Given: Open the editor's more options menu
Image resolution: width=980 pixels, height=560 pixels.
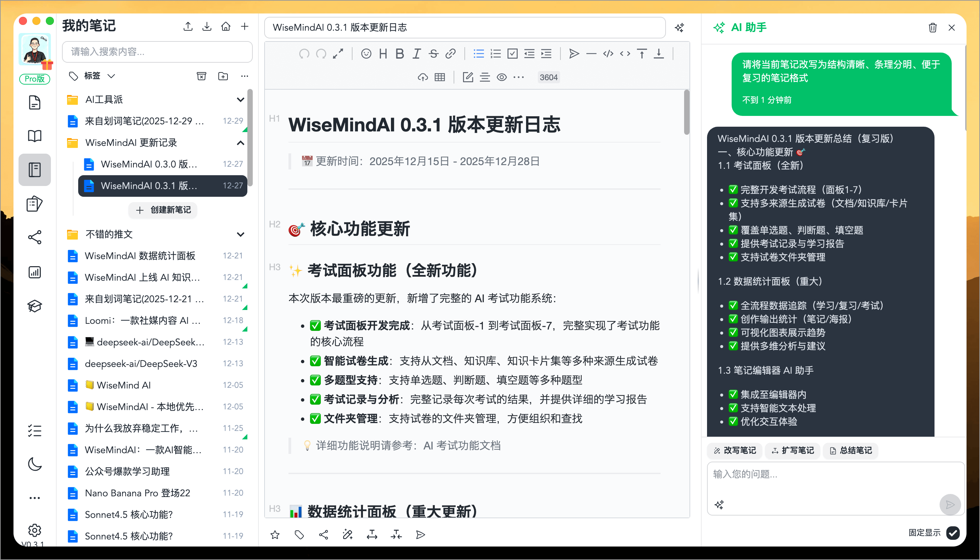Looking at the screenshot, I should coord(518,77).
